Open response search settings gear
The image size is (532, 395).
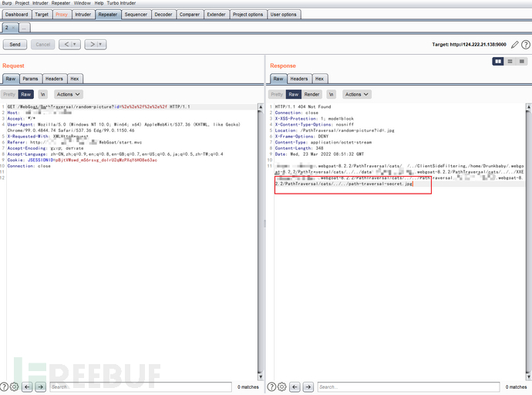(281, 387)
